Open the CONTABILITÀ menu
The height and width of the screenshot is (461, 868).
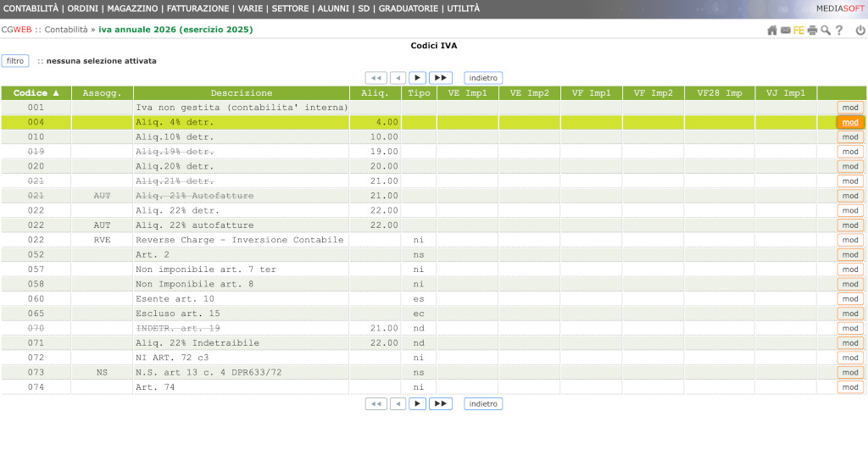pos(31,8)
